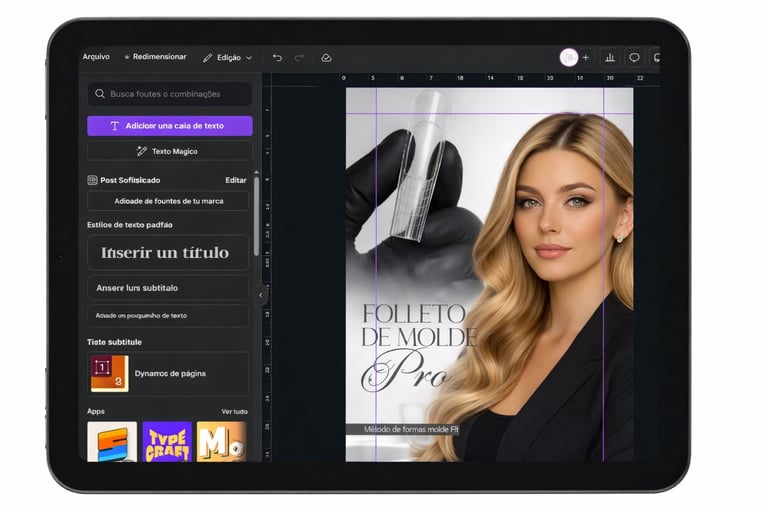The image size is (768, 512).
Task: Click Editar next to Post Sofisticado
Action: pos(236,180)
